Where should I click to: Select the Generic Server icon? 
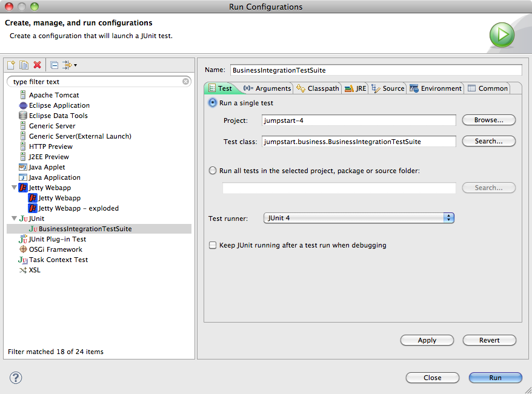pyautogui.click(x=23, y=126)
